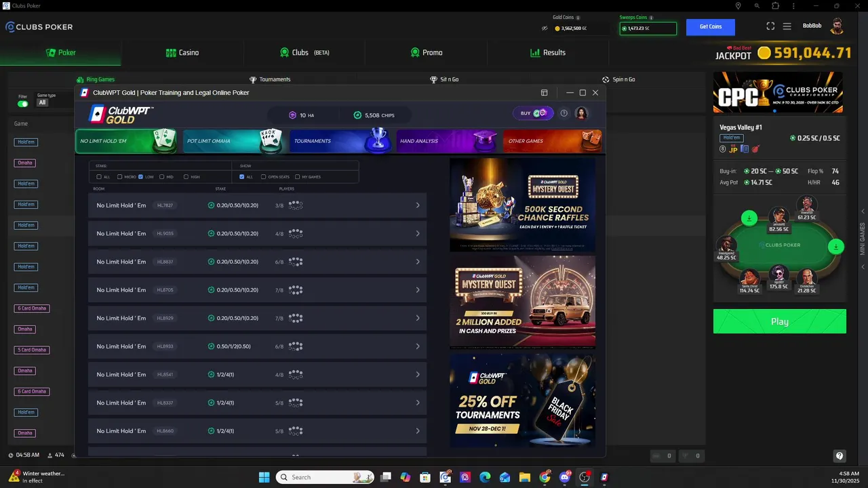868x488 pixels.
Task: Toggle hide balance eye icon
Action: [x=544, y=28]
